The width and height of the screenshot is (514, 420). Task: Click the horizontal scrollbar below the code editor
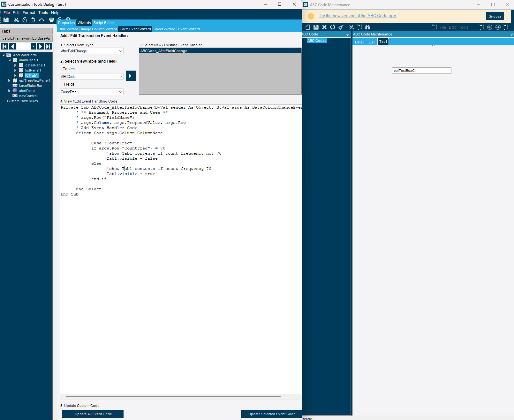[x=173, y=397]
